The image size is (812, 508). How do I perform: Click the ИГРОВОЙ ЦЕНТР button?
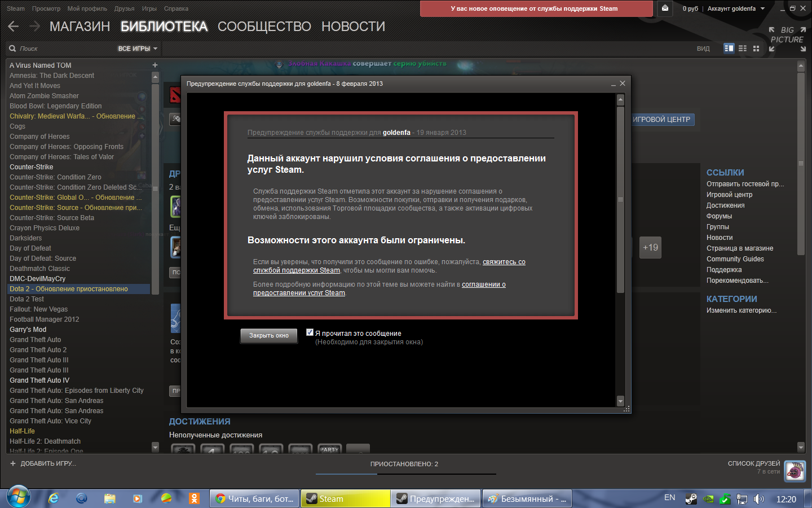661,120
